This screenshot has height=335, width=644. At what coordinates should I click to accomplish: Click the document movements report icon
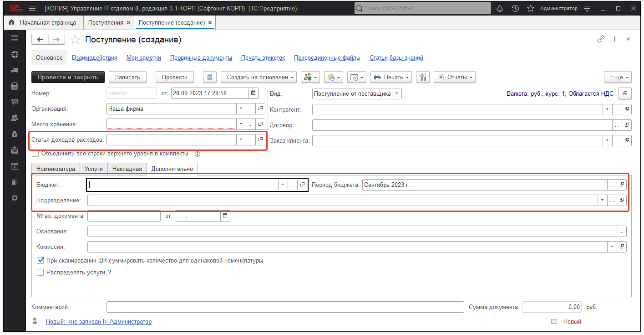[209, 77]
